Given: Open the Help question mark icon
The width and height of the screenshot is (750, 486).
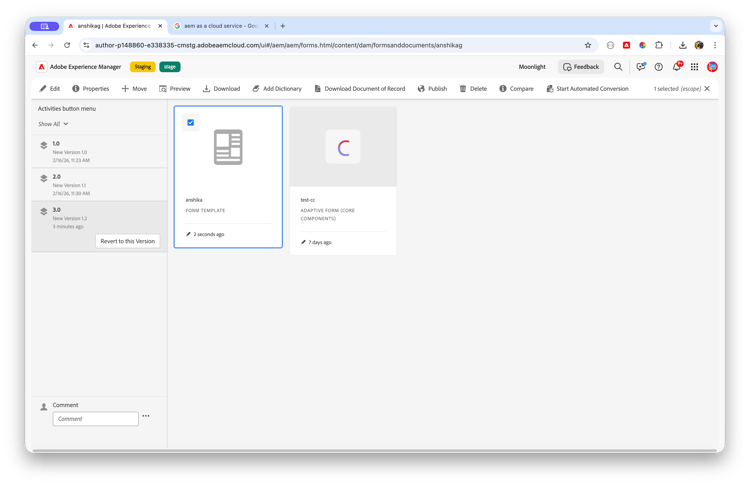Looking at the screenshot, I should pos(659,67).
